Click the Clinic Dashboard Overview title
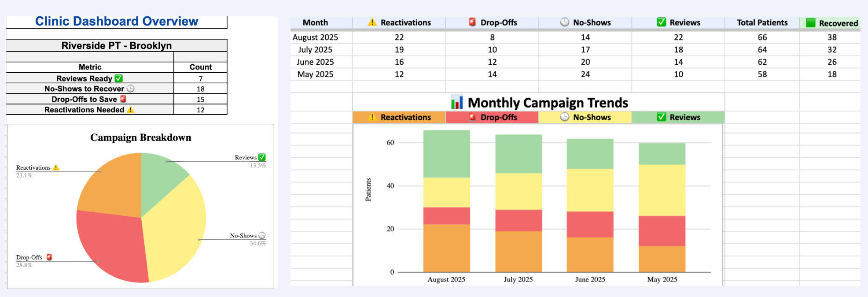This screenshot has height=297, width=868. 117,22
